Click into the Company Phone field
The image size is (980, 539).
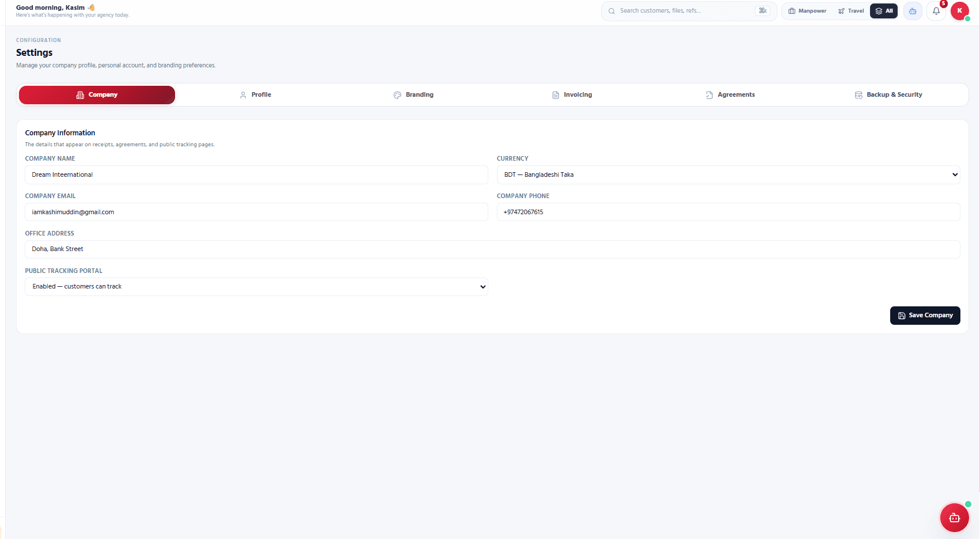(728, 212)
